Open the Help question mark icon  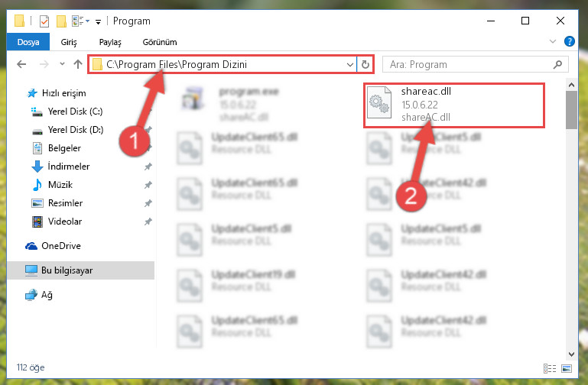click(569, 41)
